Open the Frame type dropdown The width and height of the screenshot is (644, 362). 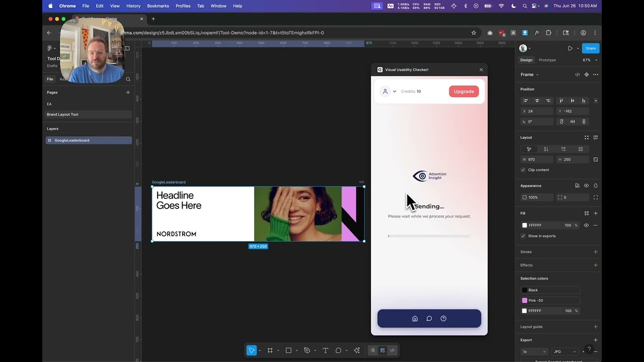point(529,74)
